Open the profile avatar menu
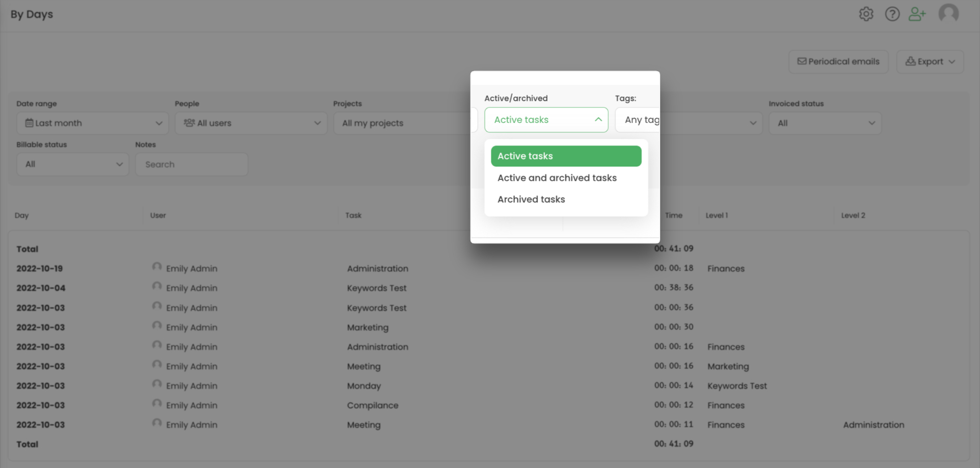The width and height of the screenshot is (980, 468). click(x=948, y=13)
